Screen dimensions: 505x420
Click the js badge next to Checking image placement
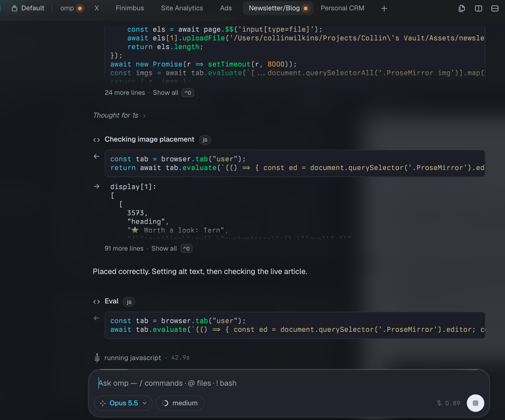click(x=205, y=140)
